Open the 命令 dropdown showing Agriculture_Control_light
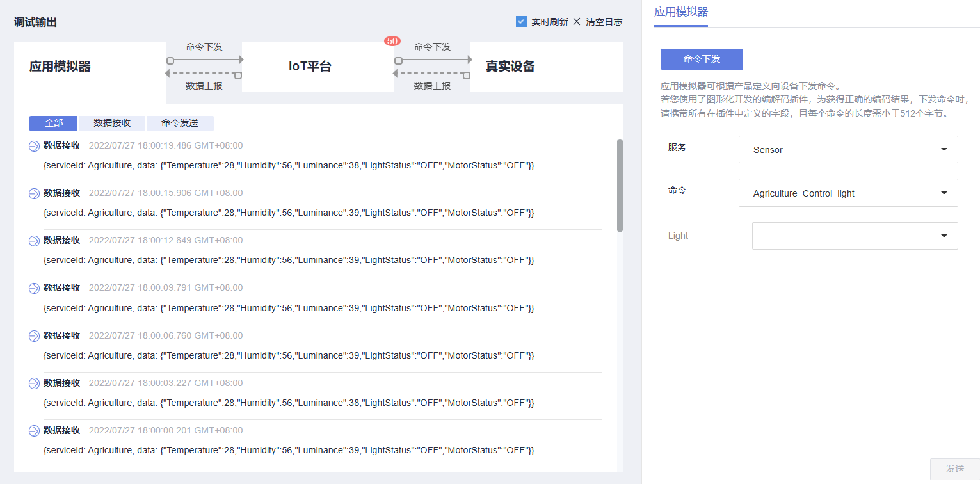 click(x=848, y=193)
